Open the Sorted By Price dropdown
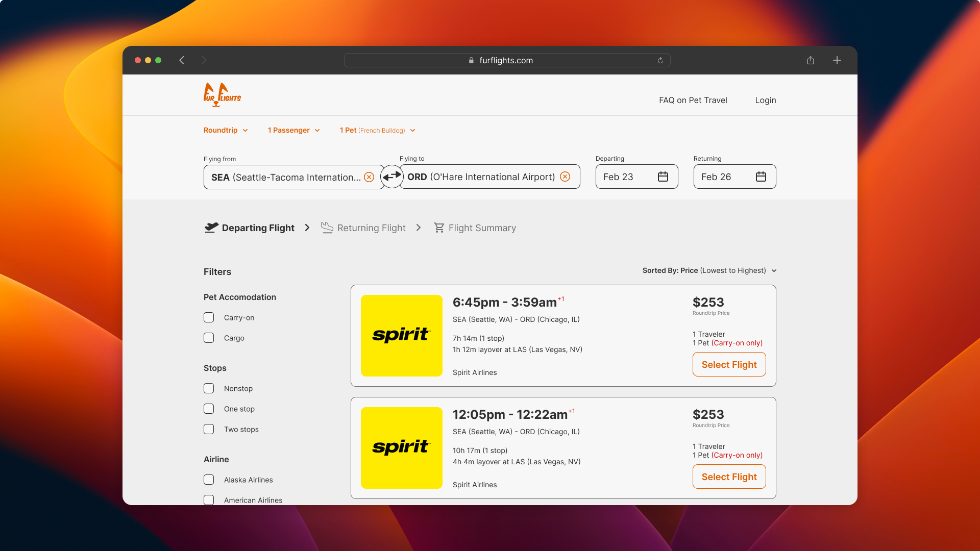 pos(709,270)
